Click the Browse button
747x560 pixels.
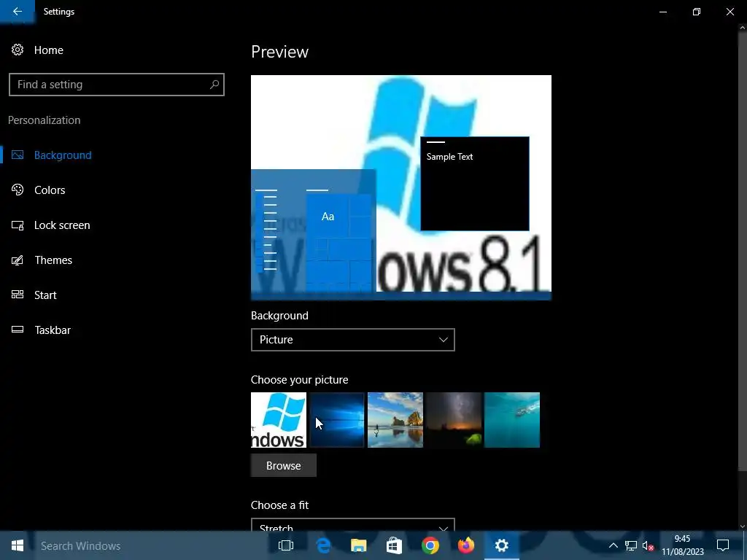tap(284, 465)
